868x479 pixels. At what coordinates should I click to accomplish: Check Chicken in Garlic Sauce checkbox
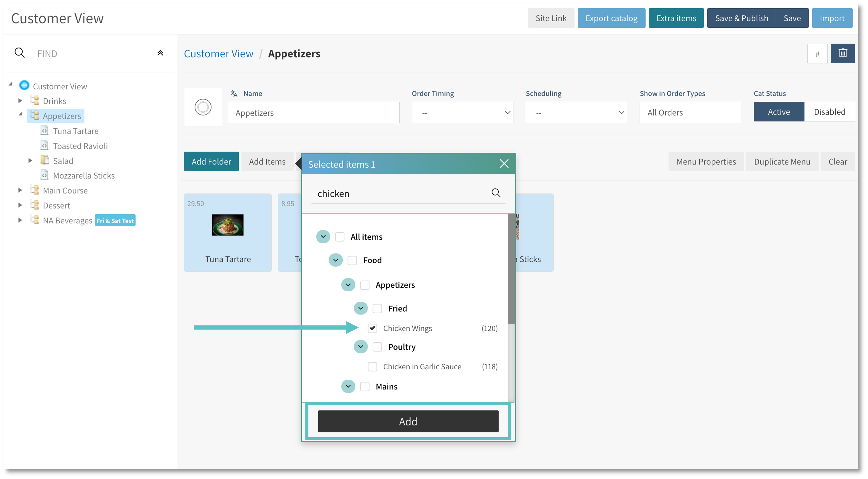pyautogui.click(x=372, y=367)
